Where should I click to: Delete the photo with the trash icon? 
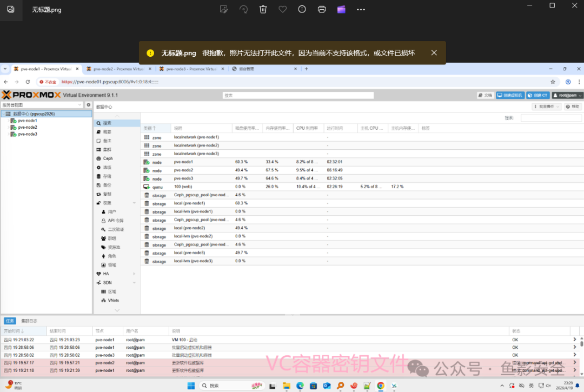[263, 10]
